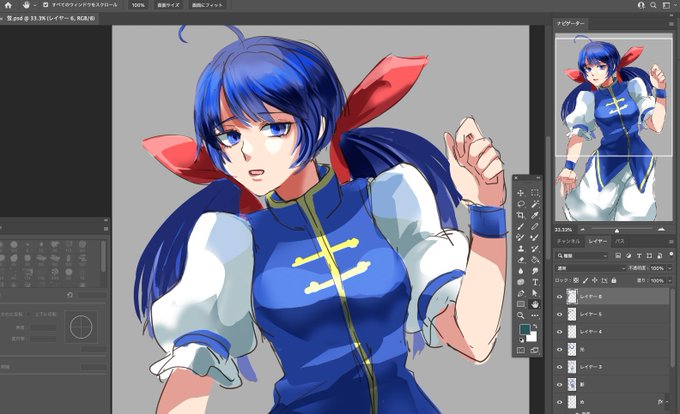This screenshot has height=414, width=680.
Task: Hide the レイヤー 5 layer
Action: [559, 314]
